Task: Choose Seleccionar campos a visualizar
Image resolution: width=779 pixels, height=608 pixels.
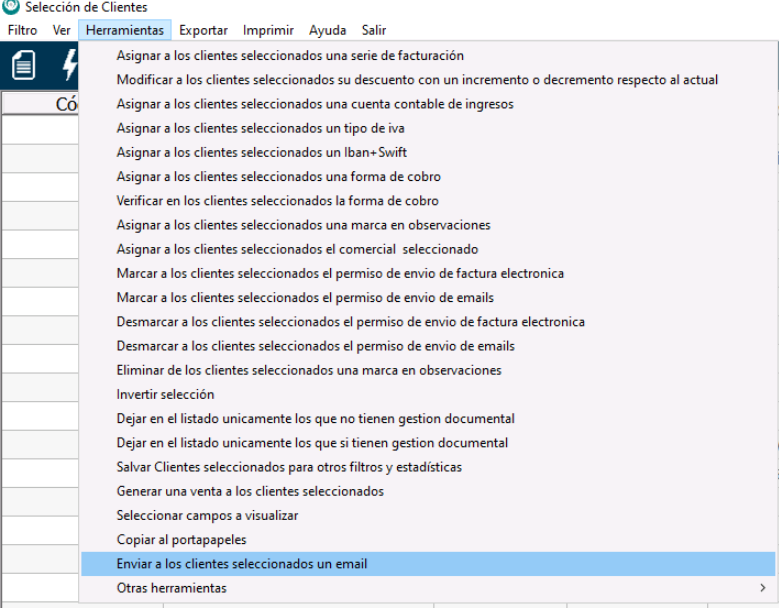Action: coord(207,515)
